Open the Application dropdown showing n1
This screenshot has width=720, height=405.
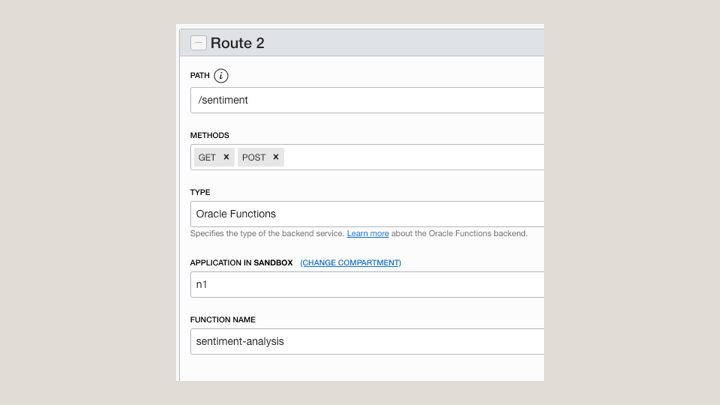click(366, 284)
